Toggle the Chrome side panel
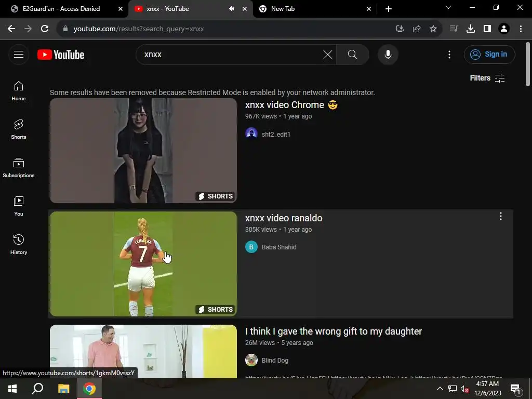 (x=487, y=29)
